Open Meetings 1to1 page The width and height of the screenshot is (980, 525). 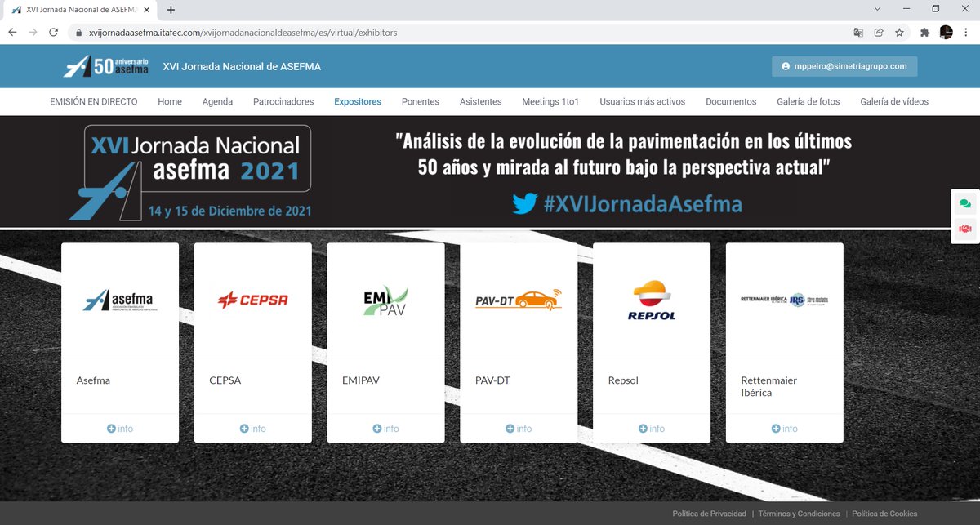[550, 102]
